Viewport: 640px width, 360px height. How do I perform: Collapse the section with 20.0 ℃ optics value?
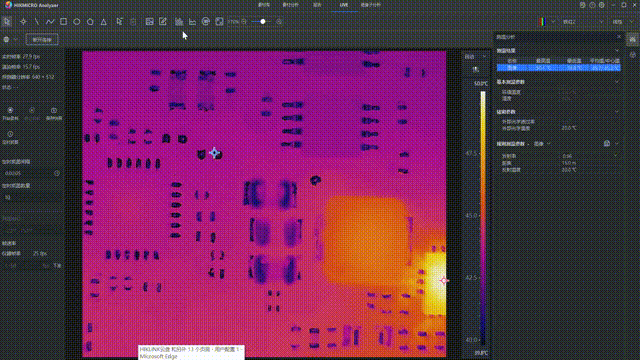[x=617, y=112]
